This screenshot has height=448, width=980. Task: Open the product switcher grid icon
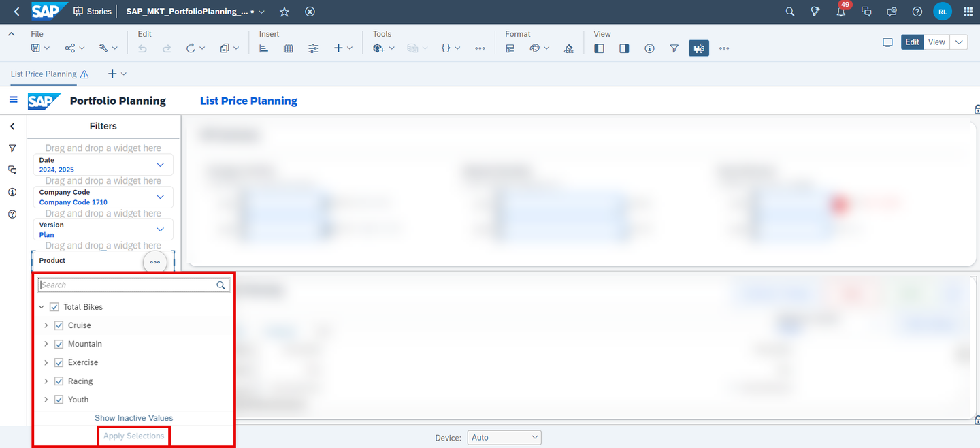coord(968,12)
